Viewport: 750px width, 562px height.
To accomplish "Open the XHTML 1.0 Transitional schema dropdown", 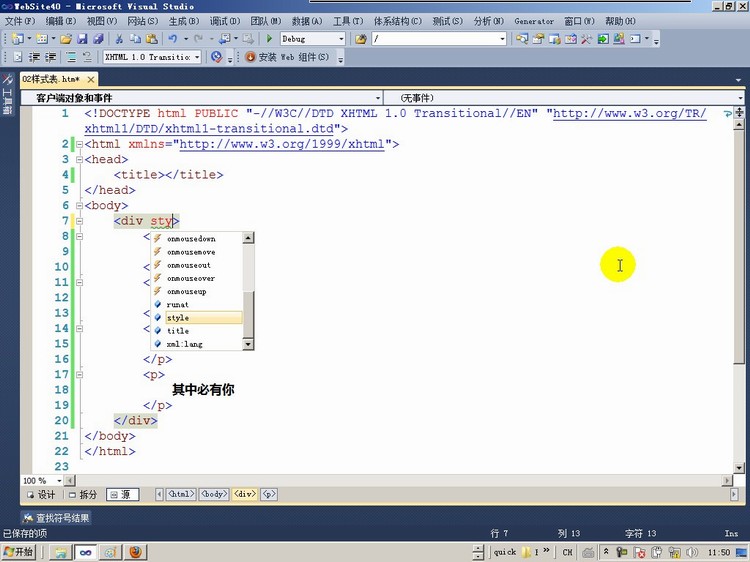I will 197,57.
